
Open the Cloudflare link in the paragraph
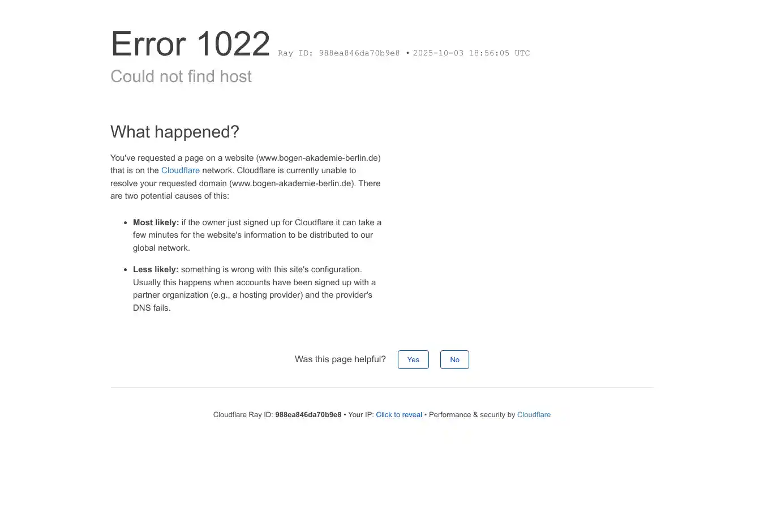[181, 170]
